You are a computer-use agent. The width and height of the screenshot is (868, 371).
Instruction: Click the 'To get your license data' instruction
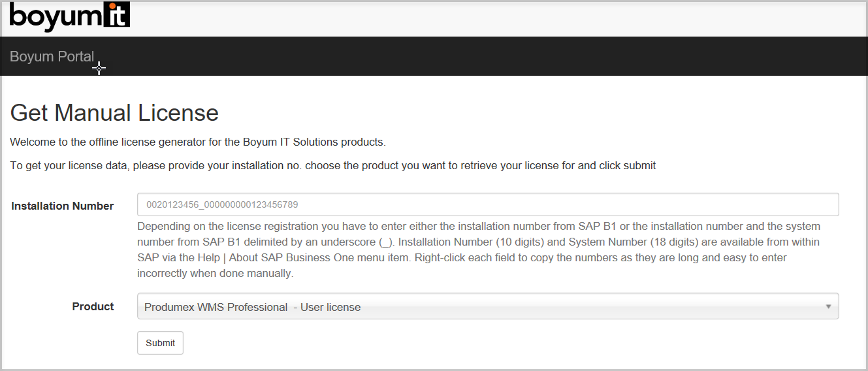pyautogui.click(x=332, y=165)
